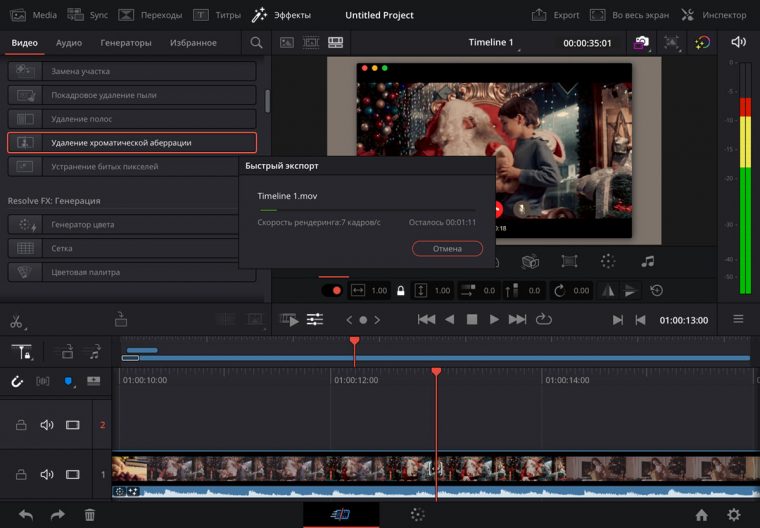Toggle the transform enable red switch
Image resolution: width=760 pixels, height=528 pixels.
click(x=331, y=290)
